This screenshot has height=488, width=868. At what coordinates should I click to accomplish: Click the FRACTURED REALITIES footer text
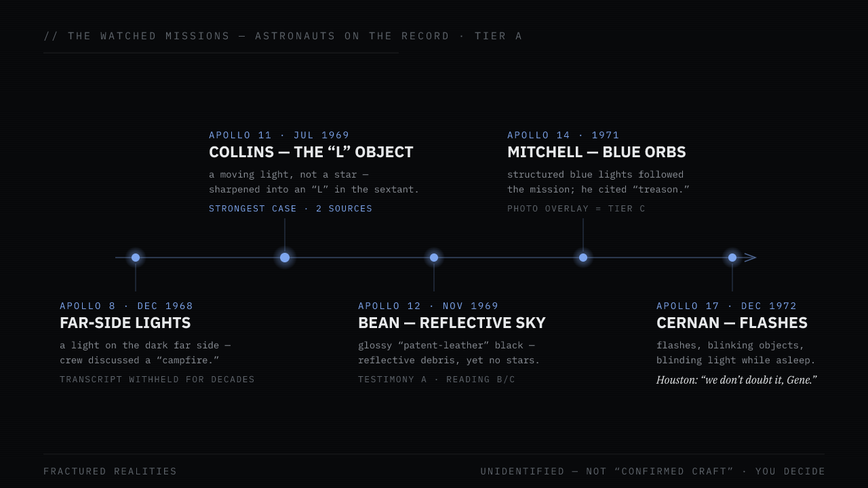(111, 471)
